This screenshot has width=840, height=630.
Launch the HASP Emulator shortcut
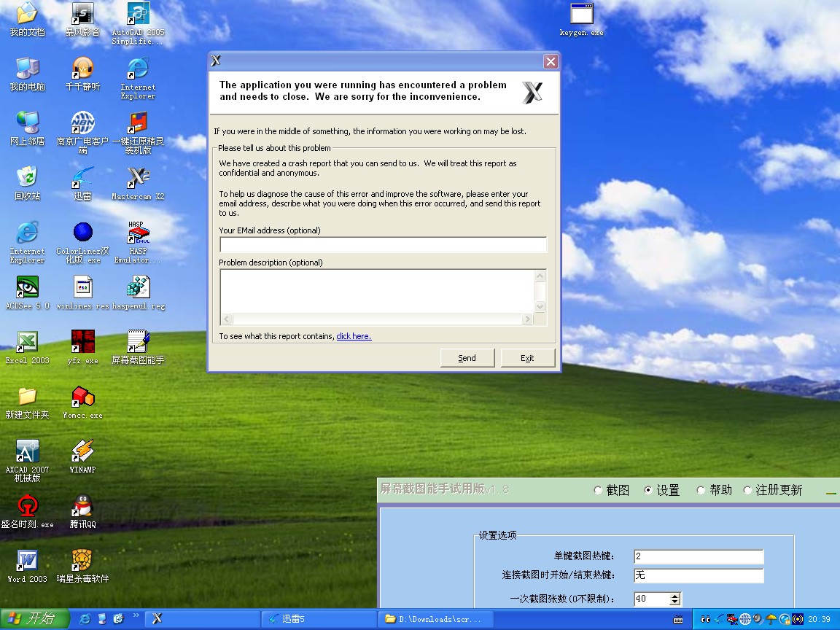(x=138, y=243)
